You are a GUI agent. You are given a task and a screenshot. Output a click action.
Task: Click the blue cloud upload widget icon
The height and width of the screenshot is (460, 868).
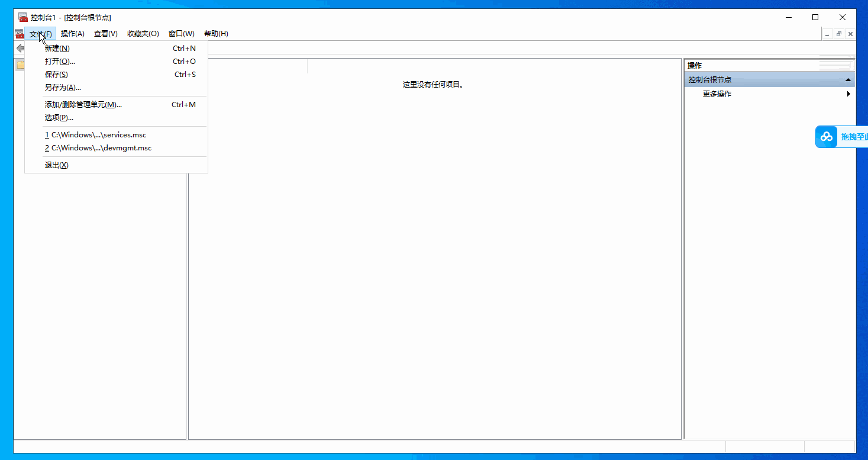pos(827,137)
